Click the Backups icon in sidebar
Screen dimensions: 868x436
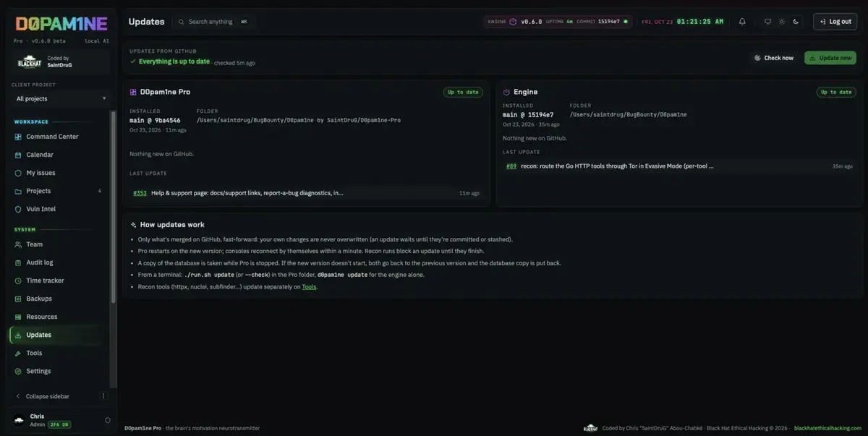[19, 299]
